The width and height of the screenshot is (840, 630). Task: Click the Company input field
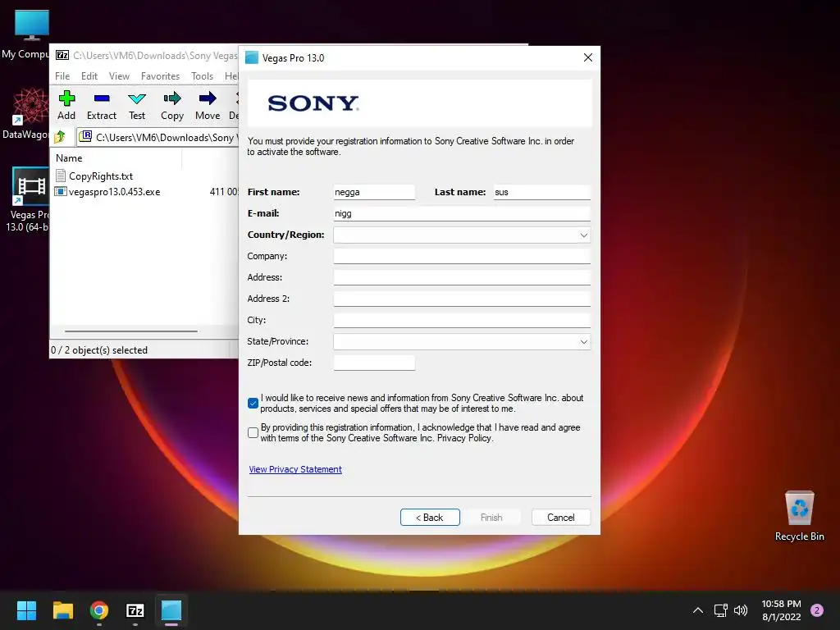pos(462,256)
